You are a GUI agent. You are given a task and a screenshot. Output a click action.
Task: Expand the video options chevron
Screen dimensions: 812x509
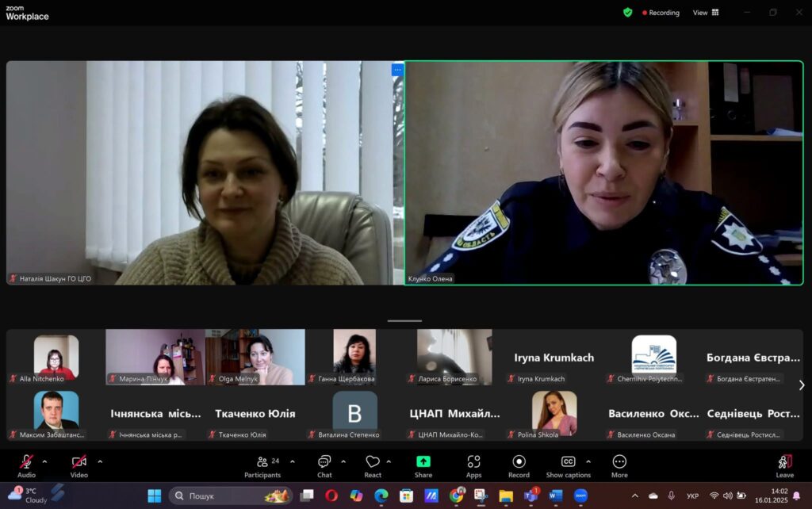(100, 461)
